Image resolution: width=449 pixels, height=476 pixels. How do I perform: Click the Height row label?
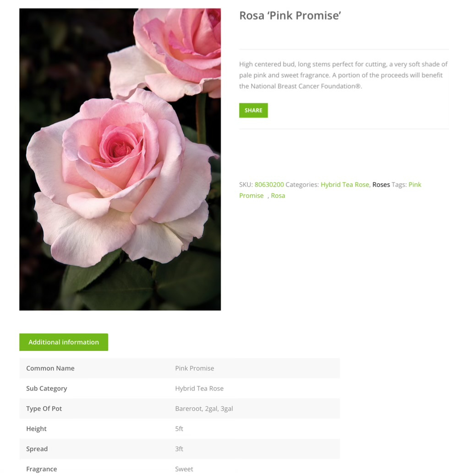[36, 429]
